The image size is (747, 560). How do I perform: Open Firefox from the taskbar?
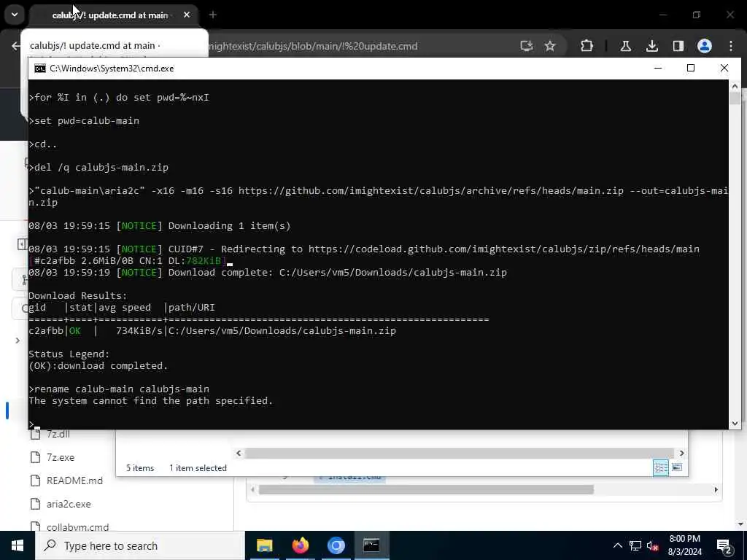(300, 545)
